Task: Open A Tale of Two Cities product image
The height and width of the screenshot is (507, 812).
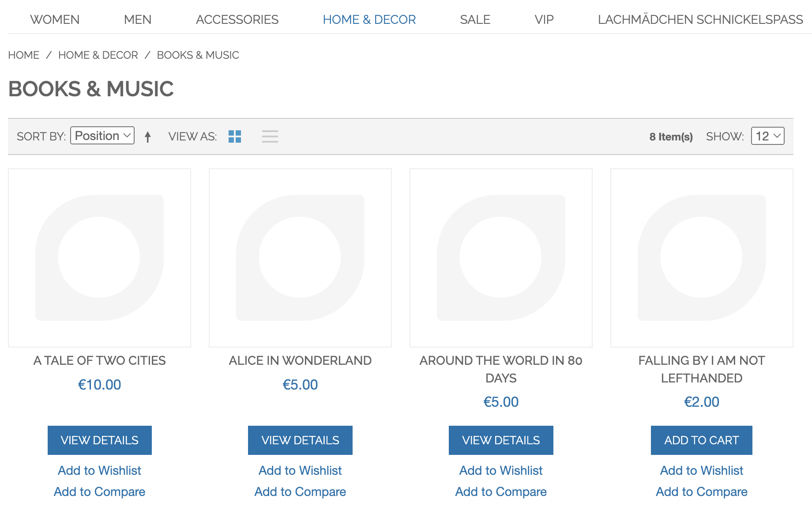Action: point(100,258)
